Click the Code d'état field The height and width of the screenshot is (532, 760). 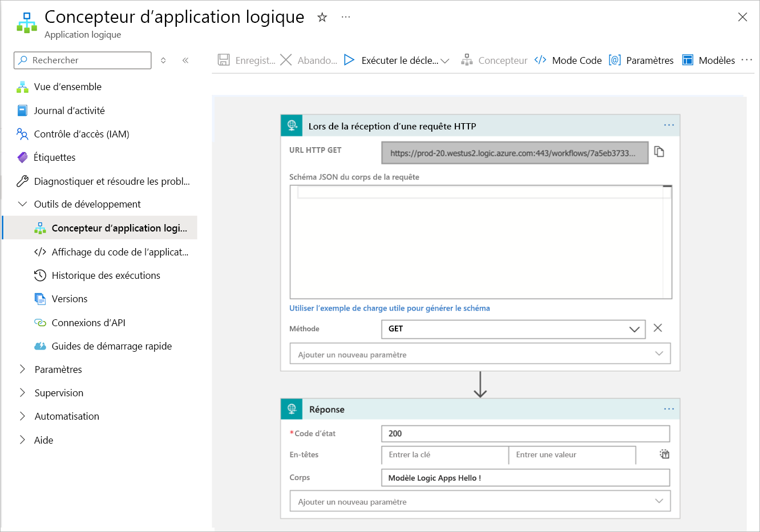coord(525,434)
